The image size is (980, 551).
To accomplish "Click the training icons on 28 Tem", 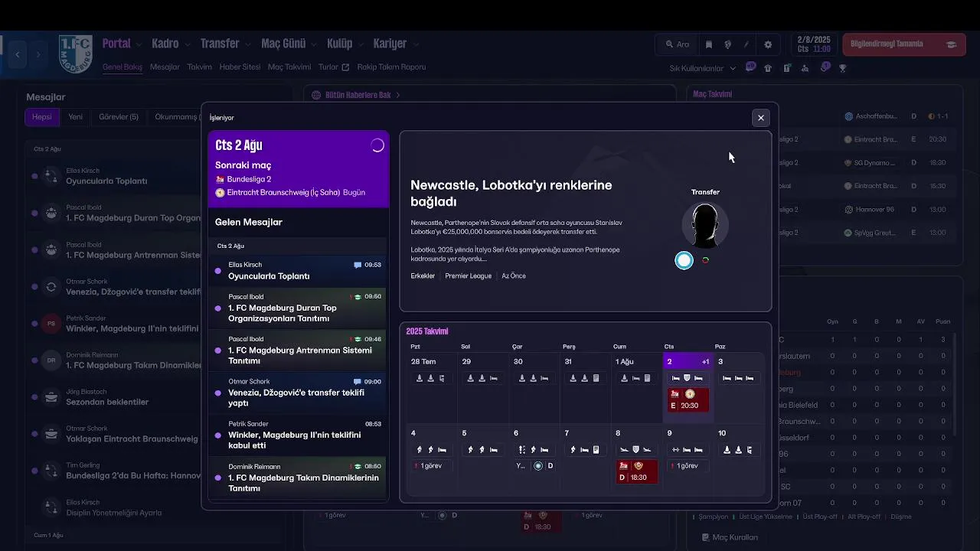I will pyautogui.click(x=430, y=378).
